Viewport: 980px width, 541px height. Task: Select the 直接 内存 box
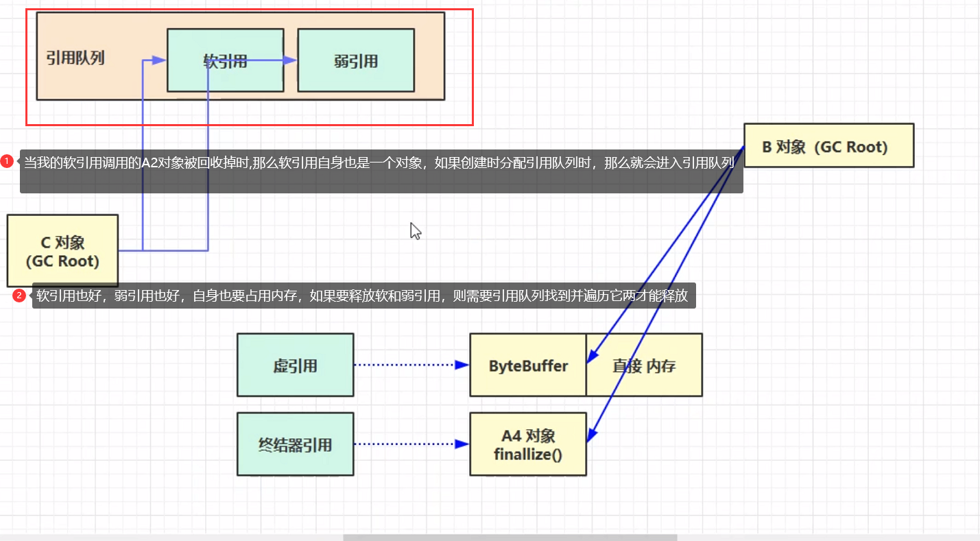click(x=644, y=365)
